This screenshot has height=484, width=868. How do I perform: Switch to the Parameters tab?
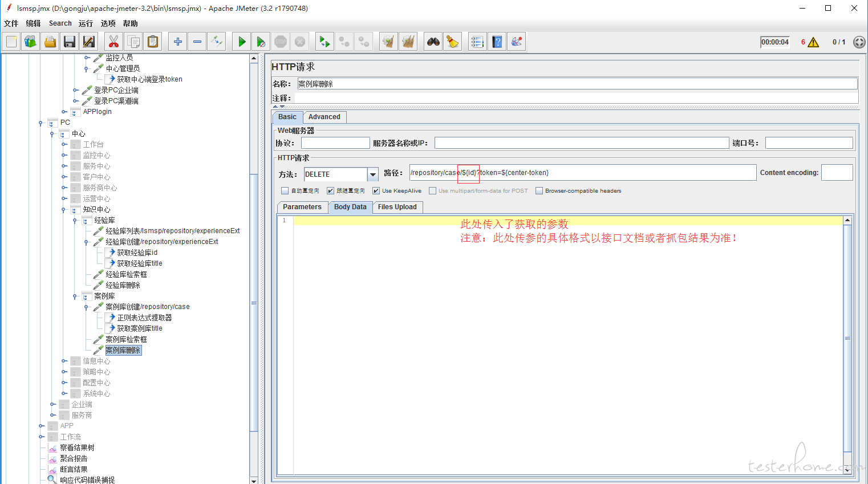302,207
